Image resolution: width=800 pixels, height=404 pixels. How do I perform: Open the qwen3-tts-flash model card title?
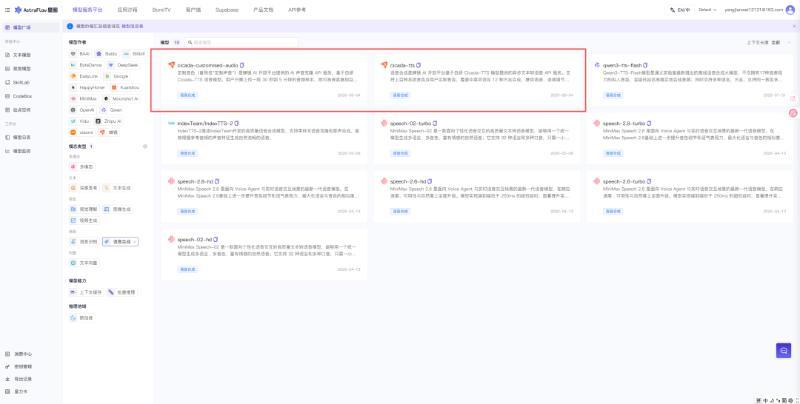622,65
